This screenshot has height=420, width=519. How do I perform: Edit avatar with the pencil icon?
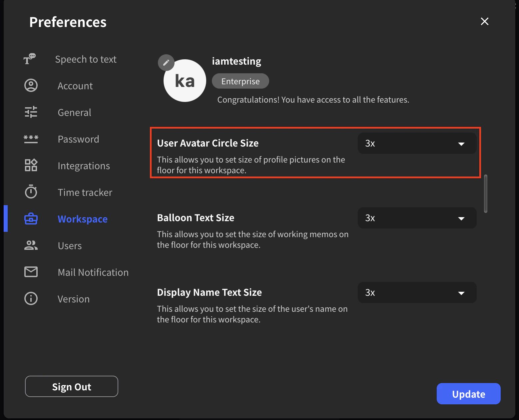point(166,63)
